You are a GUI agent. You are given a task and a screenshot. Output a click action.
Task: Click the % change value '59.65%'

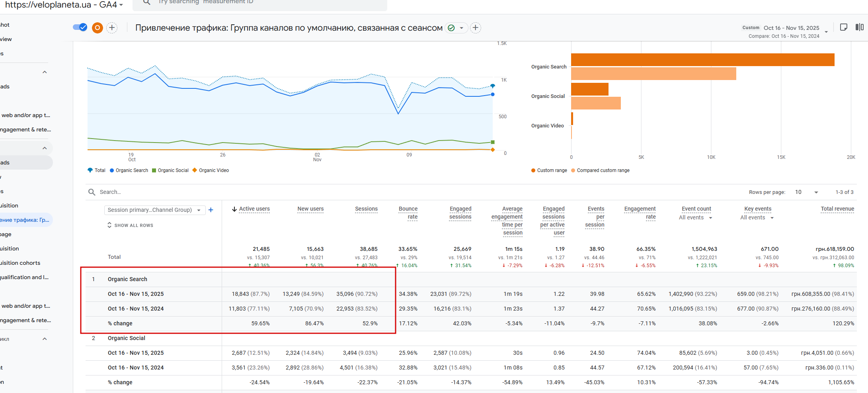261,323
